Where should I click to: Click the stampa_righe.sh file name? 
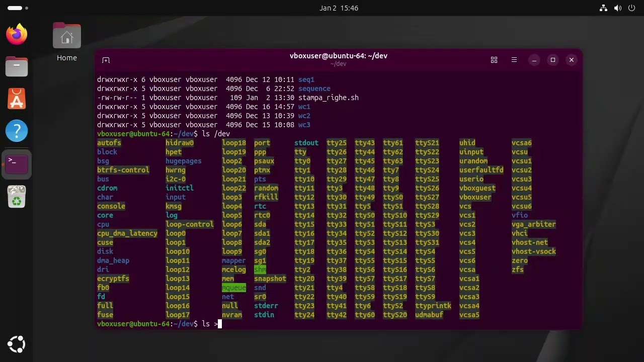[x=329, y=98]
